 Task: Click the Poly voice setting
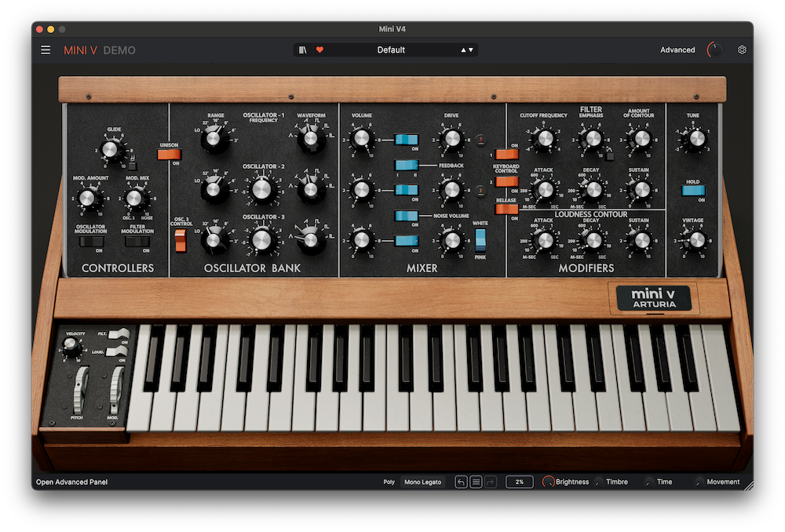[x=389, y=482]
